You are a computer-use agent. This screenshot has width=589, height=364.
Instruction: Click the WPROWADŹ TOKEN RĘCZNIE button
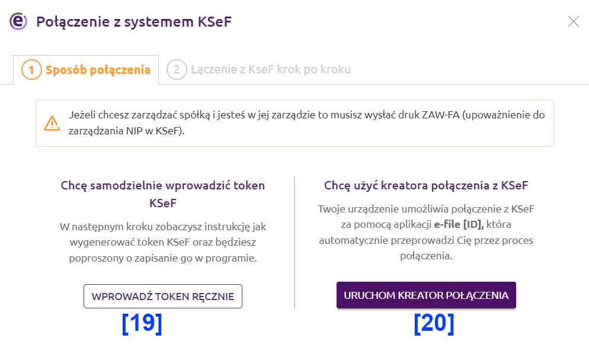162,297
